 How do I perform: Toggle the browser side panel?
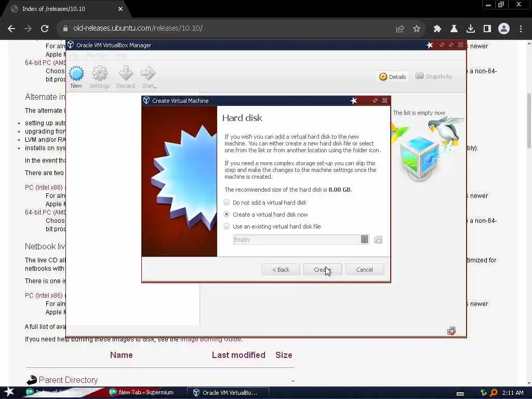click(x=487, y=29)
